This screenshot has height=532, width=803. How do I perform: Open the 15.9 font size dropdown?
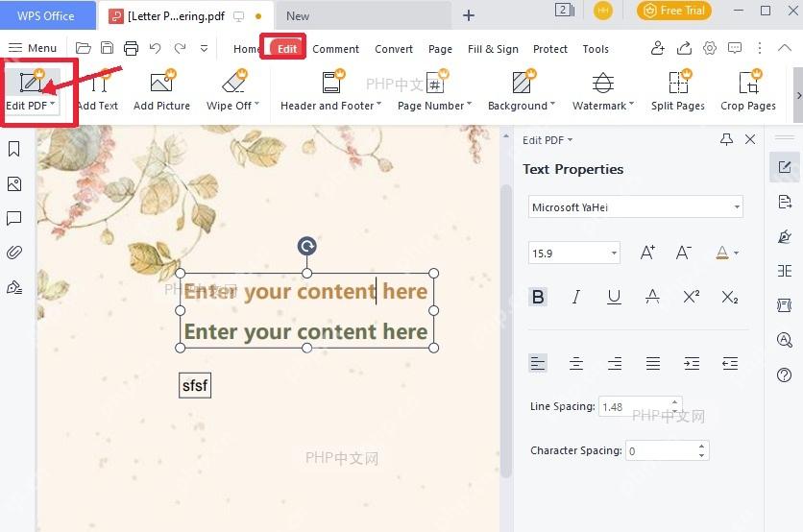574,253
